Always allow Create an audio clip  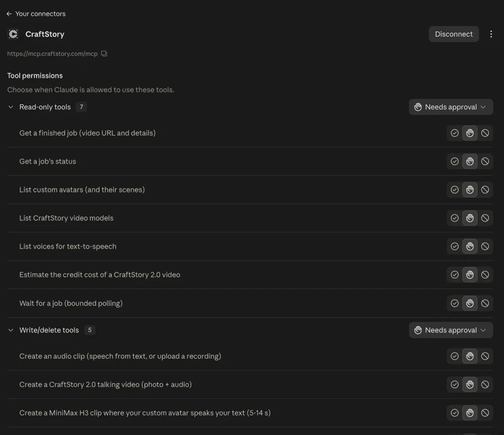coord(455,356)
